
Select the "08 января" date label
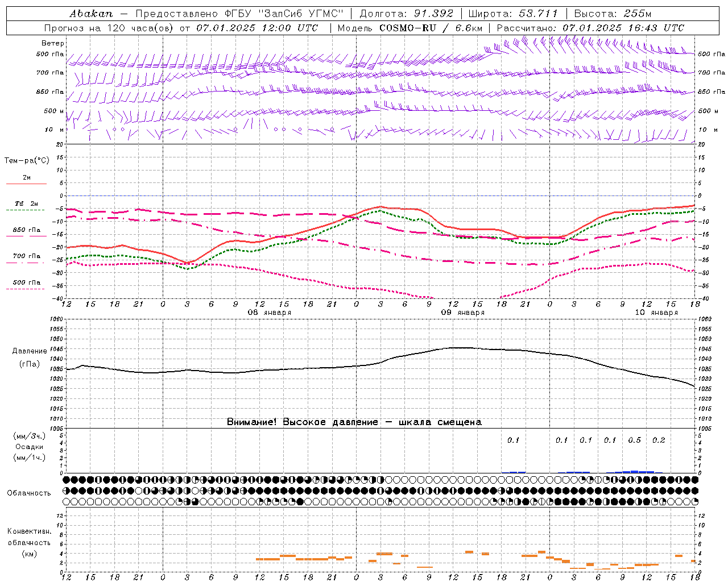click(x=270, y=313)
